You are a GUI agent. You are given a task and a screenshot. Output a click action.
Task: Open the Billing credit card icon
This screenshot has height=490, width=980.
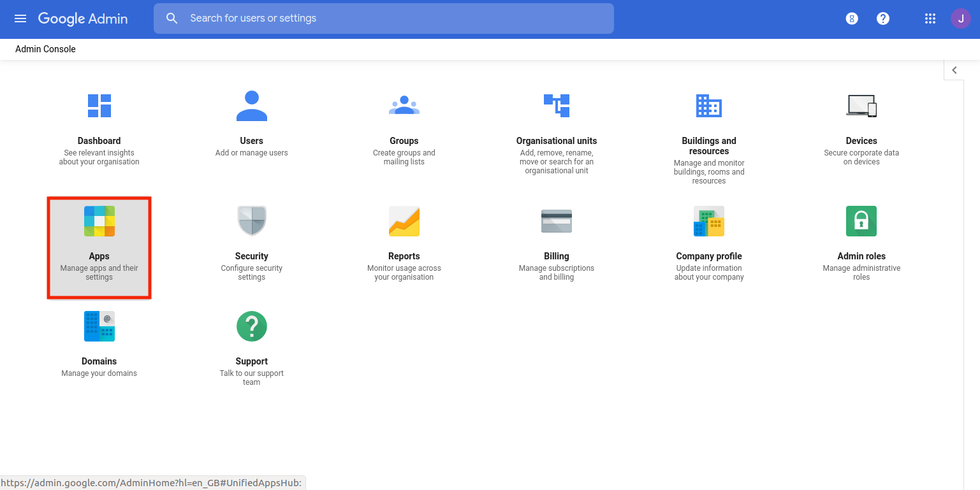(x=557, y=221)
